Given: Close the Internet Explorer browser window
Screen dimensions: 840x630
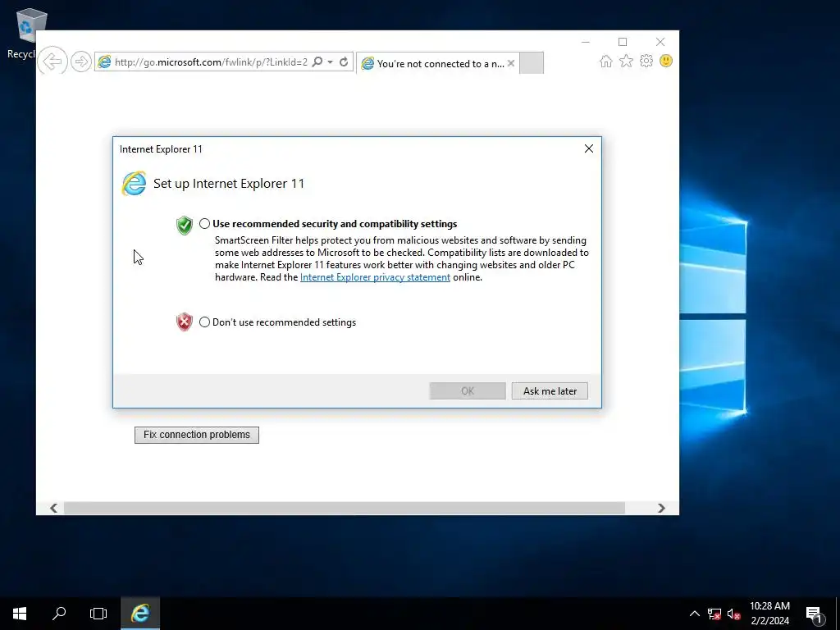Looking at the screenshot, I should click(x=660, y=42).
